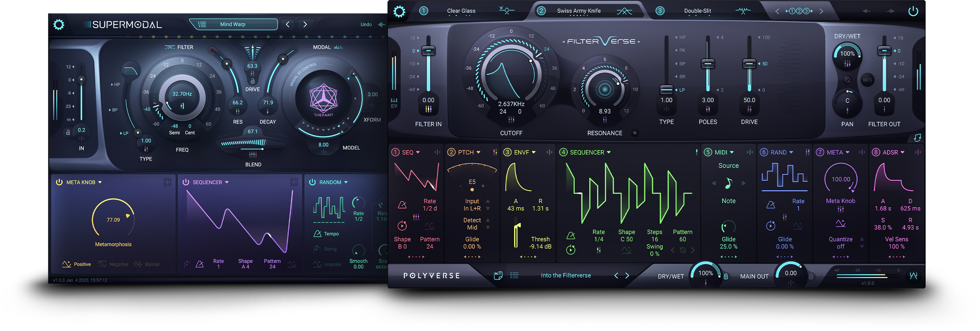Click the music note icon in MIDI Source
This screenshot has height=331, width=980.
click(x=728, y=184)
